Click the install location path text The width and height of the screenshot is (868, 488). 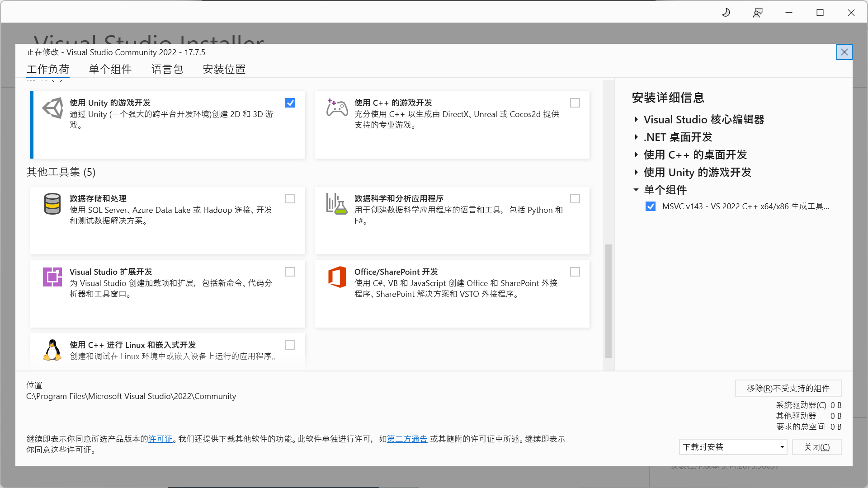click(x=131, y=396)
